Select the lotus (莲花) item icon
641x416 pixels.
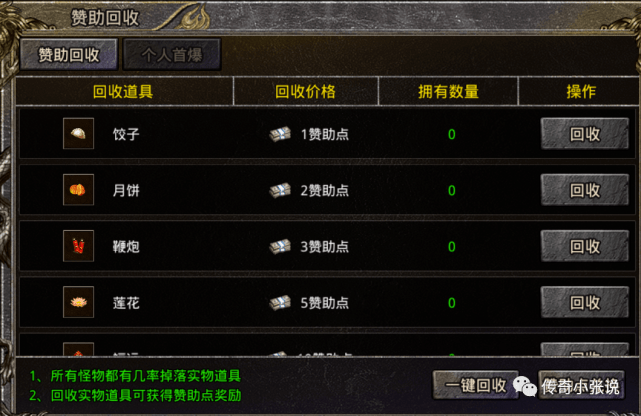[x=78, y=302]
